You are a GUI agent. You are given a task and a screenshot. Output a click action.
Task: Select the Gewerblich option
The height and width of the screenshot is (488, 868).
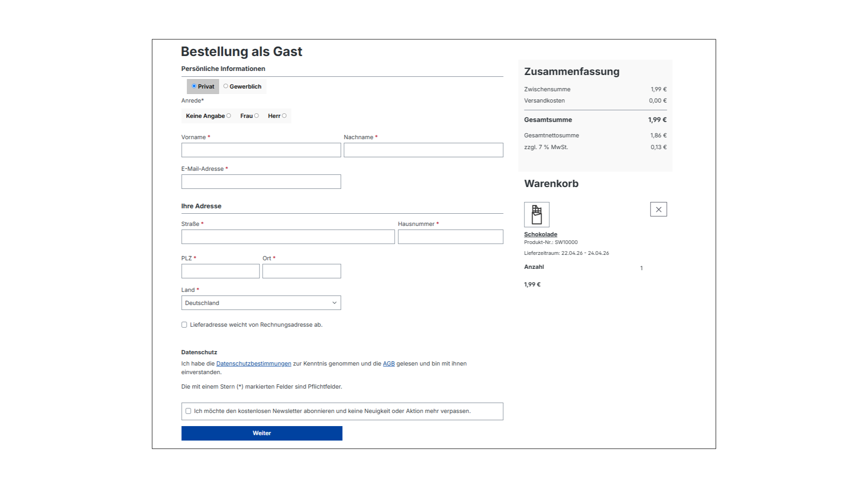[226, 86]
